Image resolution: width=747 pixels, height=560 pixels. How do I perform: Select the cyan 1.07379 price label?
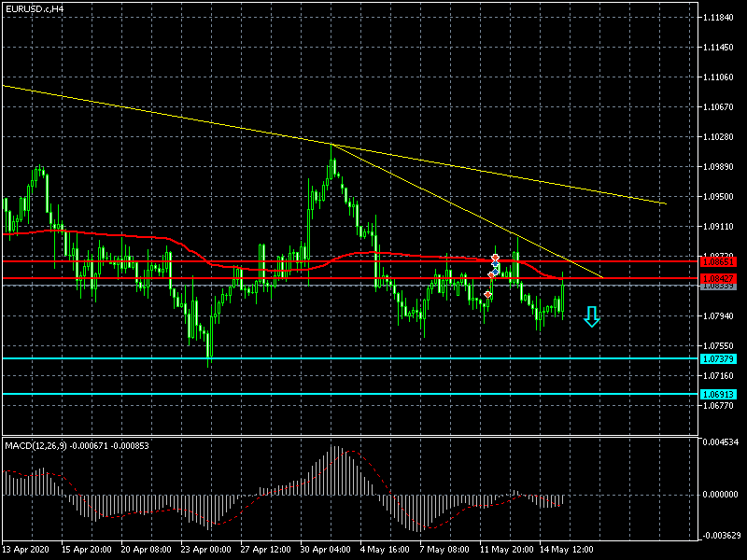pyautogui.click(x=717, y=358)
